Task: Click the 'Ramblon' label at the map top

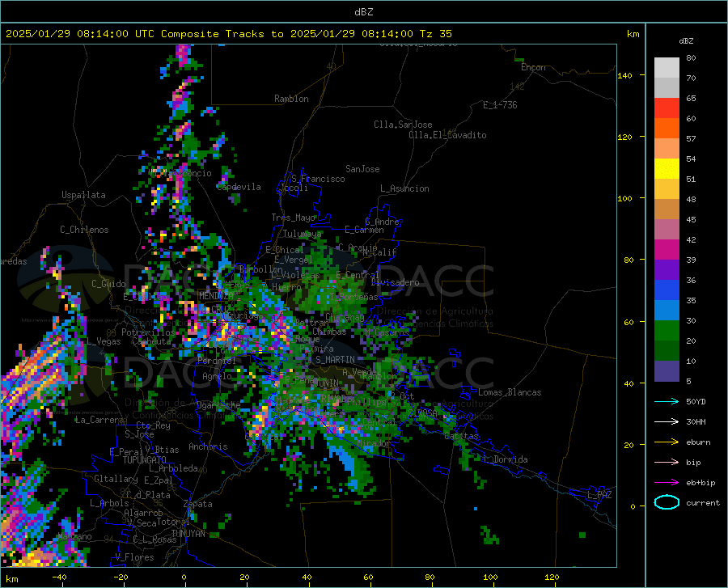Action: click(x=291, y=99)
